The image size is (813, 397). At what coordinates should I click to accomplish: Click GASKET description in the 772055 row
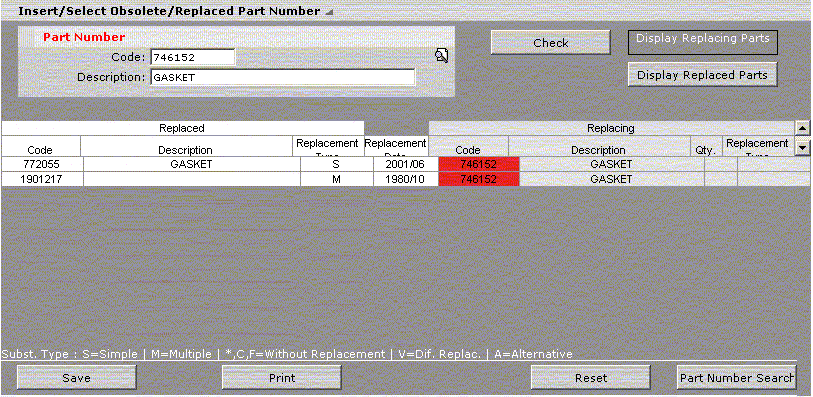(x=192, y=164)
